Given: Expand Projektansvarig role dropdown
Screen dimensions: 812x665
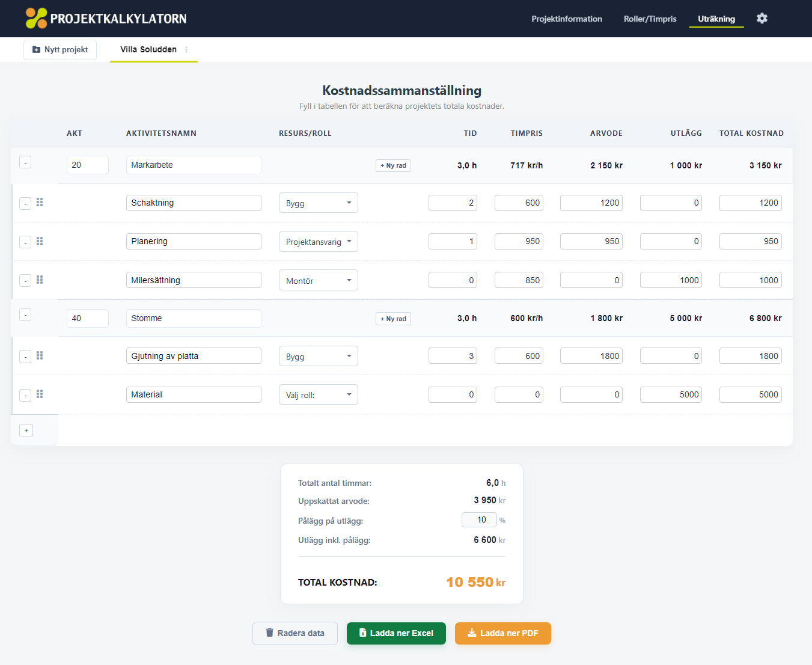Looking at the screenshot, I should click(x=318, y=242).
